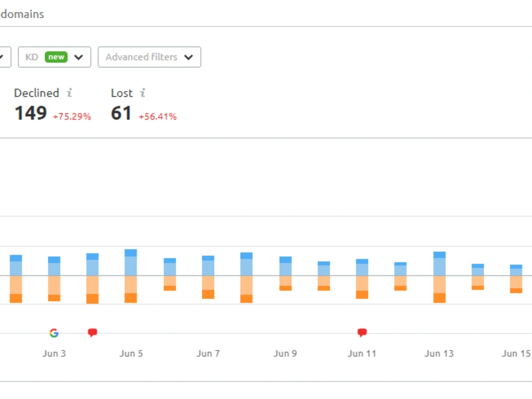Open the red note marker near Jun 4
The width and height of the screenshot is (532, 399).
pos(92,332)
